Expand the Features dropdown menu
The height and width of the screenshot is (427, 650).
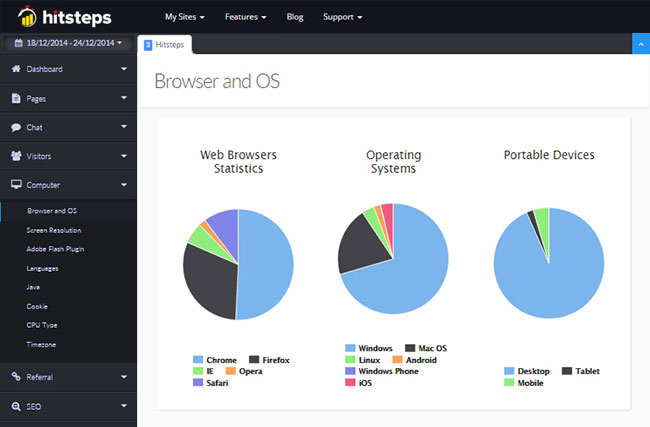[x=245, y=17]
